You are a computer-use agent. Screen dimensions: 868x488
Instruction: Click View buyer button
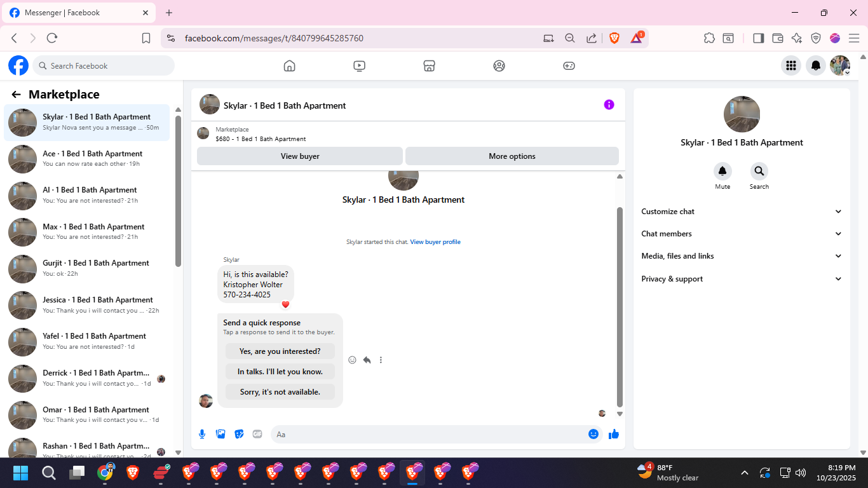point(300,156)
